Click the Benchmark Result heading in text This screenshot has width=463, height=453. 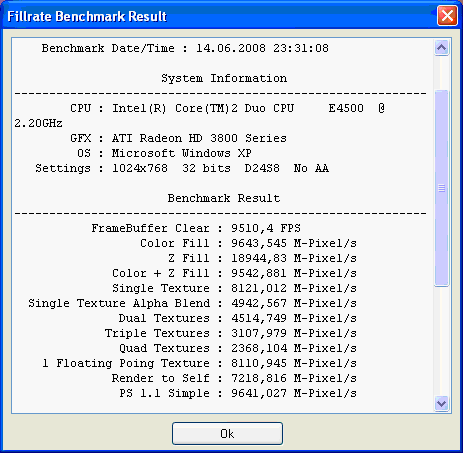click(224, 199)
